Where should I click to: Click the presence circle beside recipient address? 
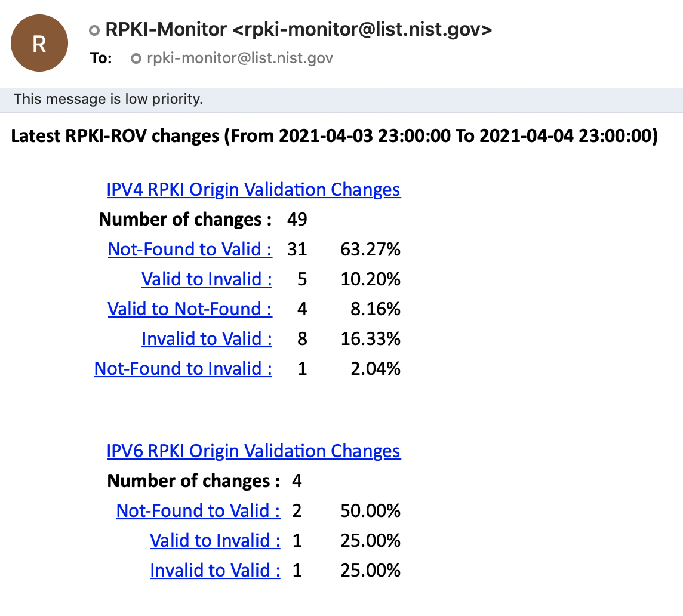136,58
